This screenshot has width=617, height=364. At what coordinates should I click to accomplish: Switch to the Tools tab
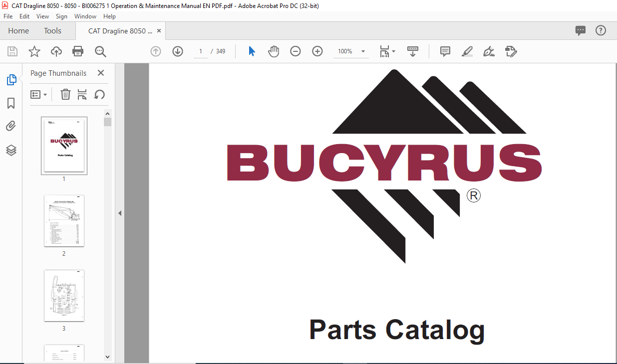pyautogui.click(x=52, y=30)
